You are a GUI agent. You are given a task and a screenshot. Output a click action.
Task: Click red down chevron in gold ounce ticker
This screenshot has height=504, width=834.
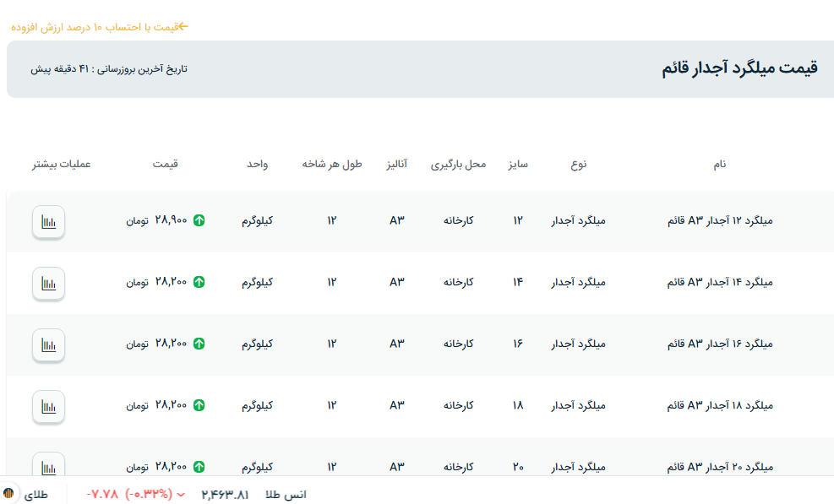[x=180, y=495]
